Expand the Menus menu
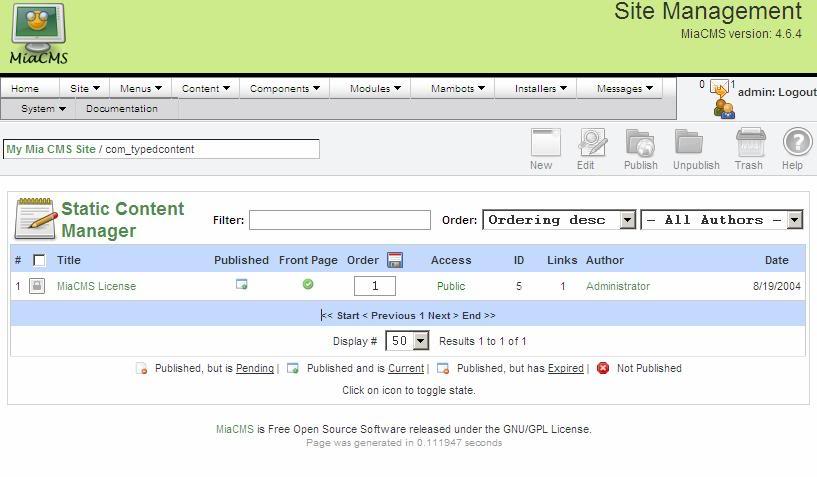The height and width of the screenshot is (477, 817). (x=141, y=89)
